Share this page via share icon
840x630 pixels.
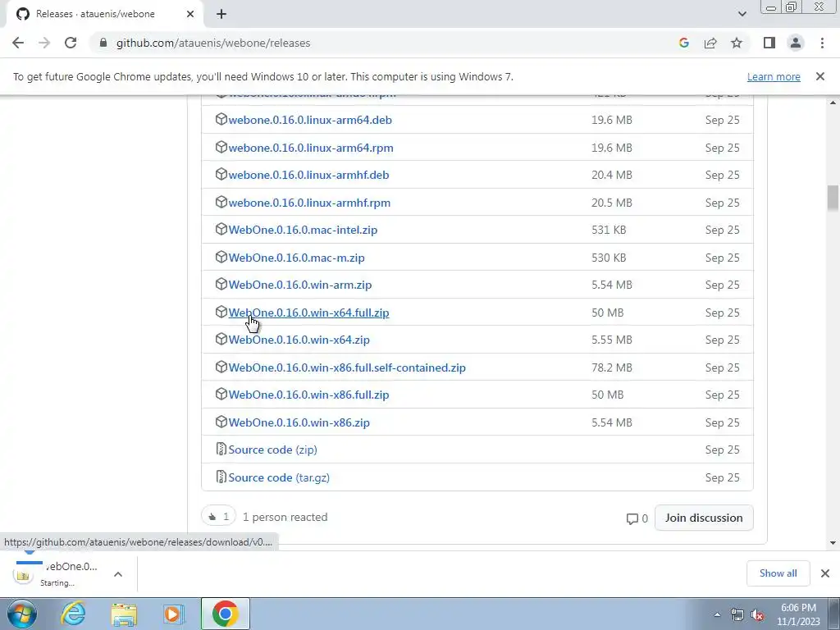(710, 43)
